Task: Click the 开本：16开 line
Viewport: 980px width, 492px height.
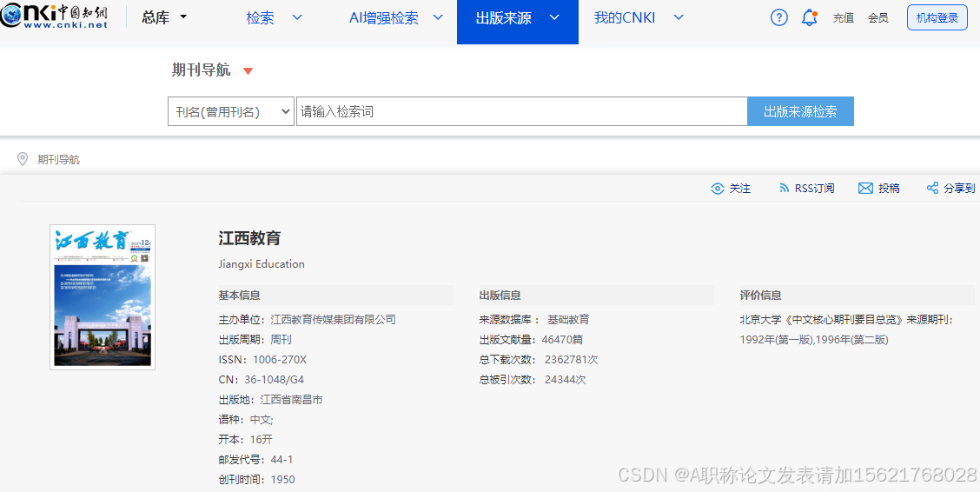Action: 246,440
